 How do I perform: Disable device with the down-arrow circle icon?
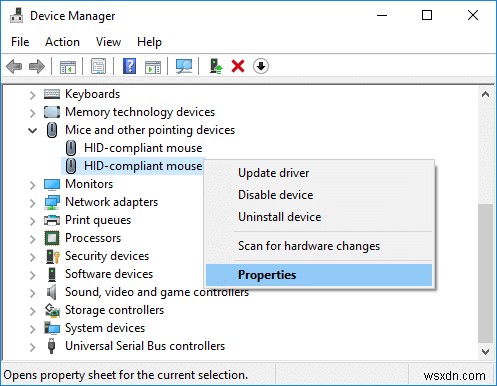[261, 66]
